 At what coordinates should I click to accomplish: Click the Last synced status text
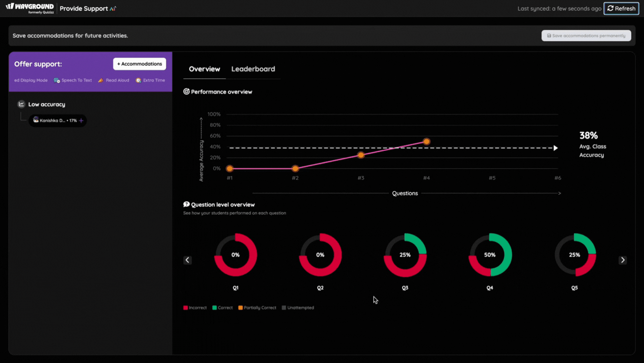coord(559,9)
